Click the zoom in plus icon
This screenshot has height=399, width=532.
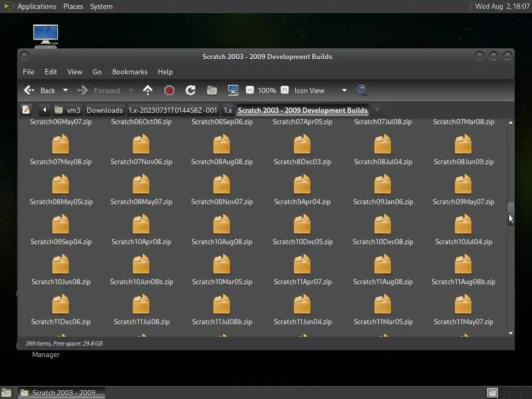click(x=285, y=90)
